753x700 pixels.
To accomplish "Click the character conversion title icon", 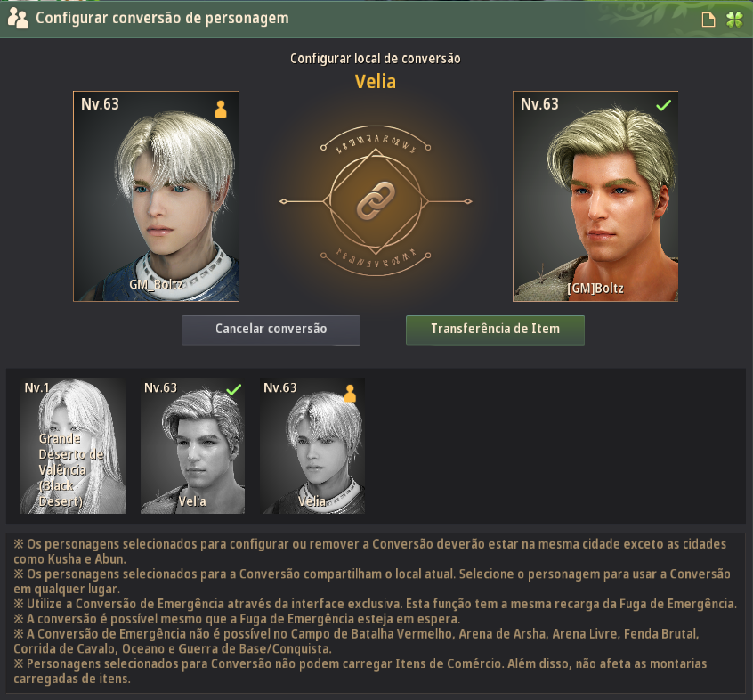I will tap(18, 18).
